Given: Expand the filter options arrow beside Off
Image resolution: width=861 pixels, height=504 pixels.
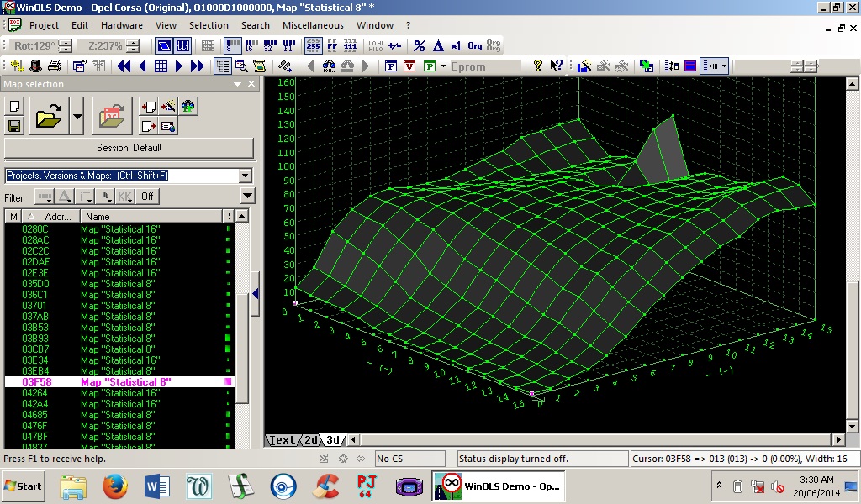Looking at the screenshot, I should click(x=248, y=196).
